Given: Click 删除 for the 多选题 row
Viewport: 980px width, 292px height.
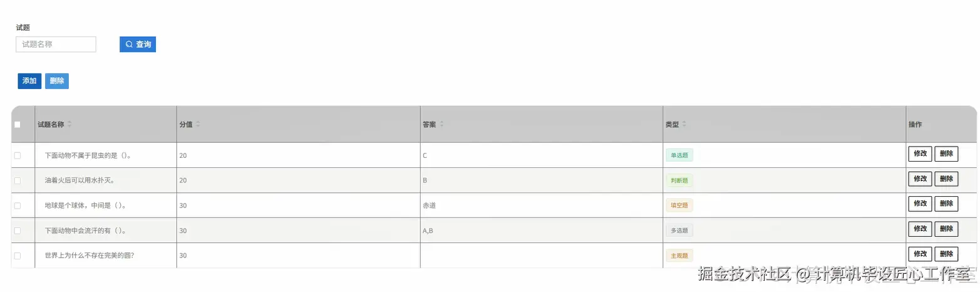Looking at the screenshot, I should click(x=946, y=229).
